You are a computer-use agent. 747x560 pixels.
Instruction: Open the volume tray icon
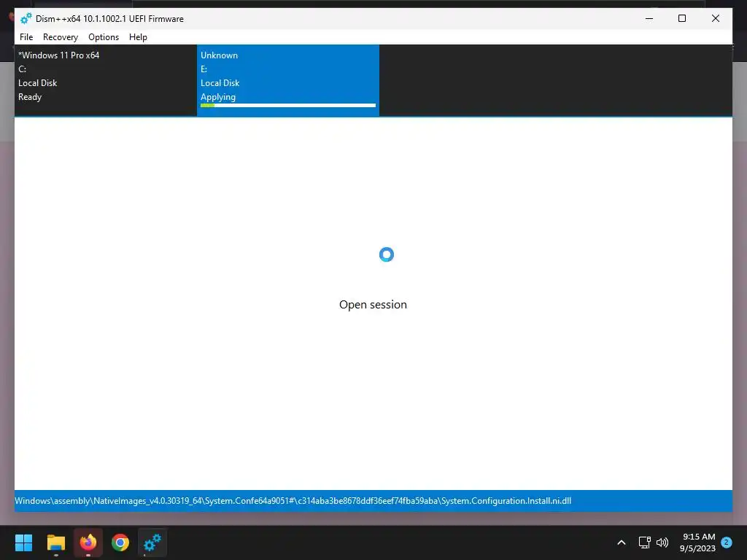point(662,542)
